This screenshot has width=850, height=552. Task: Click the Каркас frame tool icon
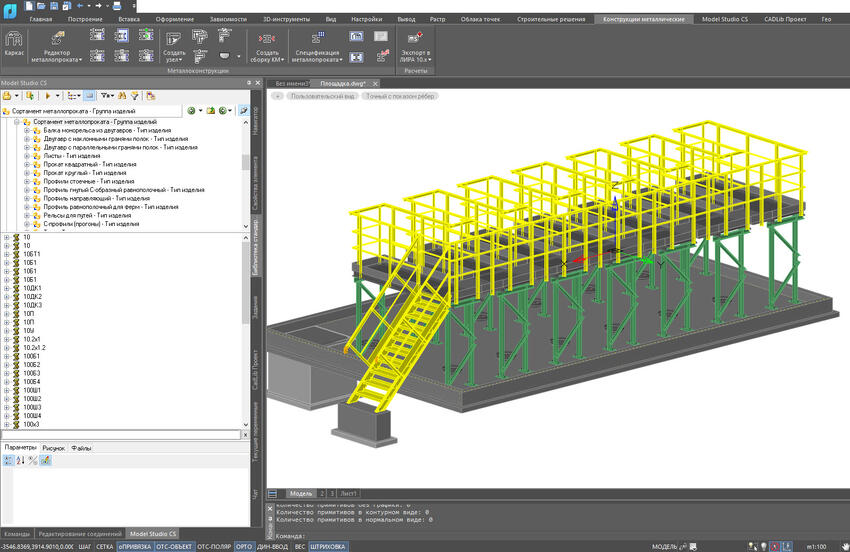[14, 40]
